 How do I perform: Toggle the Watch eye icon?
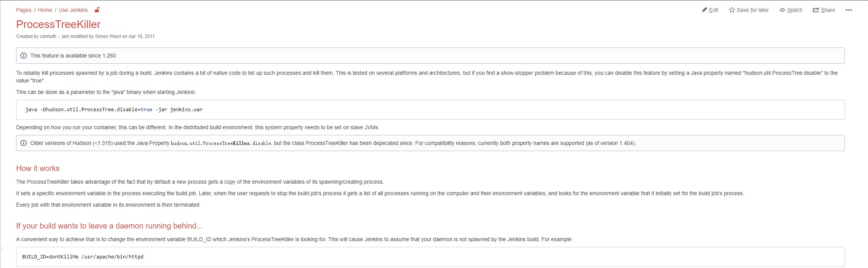click(x=782, y=10)
